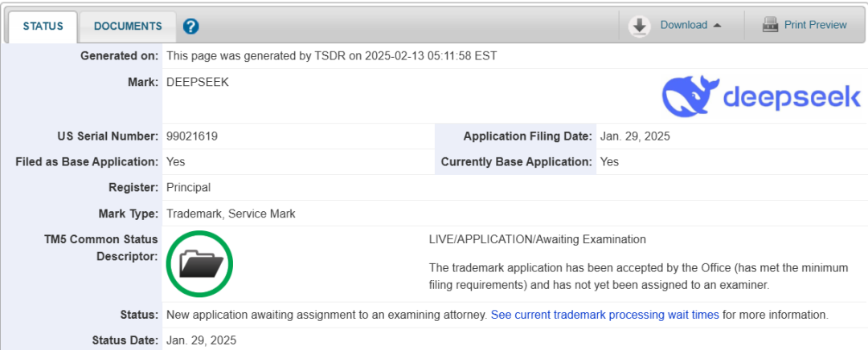
Task: Click LIVE/APPLICATION/Awaiting Examination text
Action: (538, 239)
